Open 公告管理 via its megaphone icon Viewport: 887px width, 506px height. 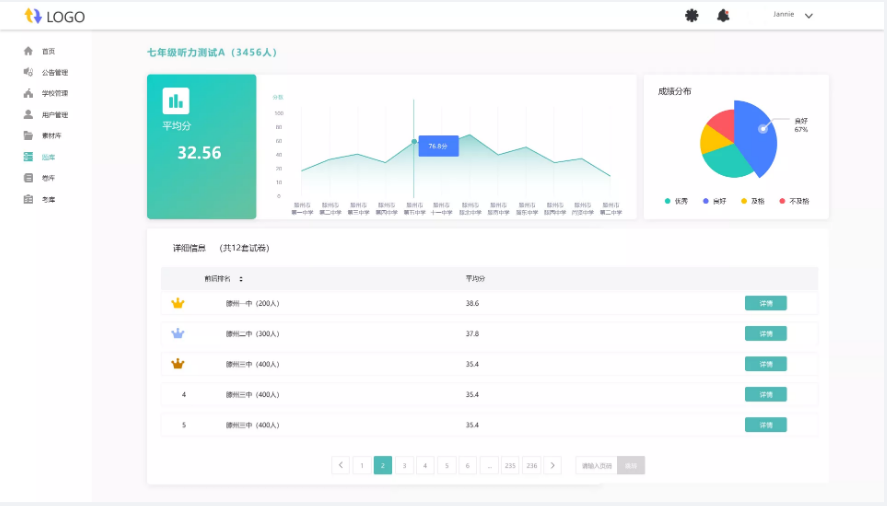(28, 72)
